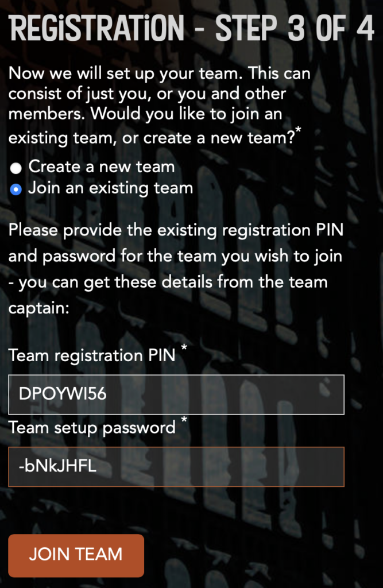Screen dimensions: 383x588
Task: Submit the form with JOIN TEAM button
Action: 76,555
